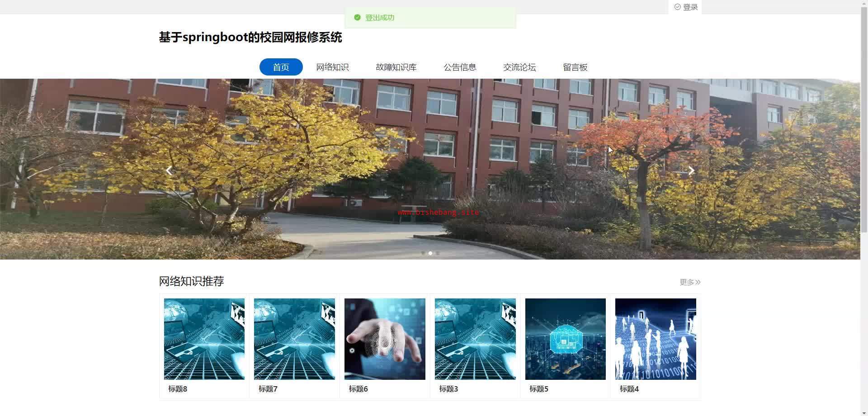Viewport: 868px width, 416px height.
Task: Click the login checkmark icon
Action: click(677, 7)
